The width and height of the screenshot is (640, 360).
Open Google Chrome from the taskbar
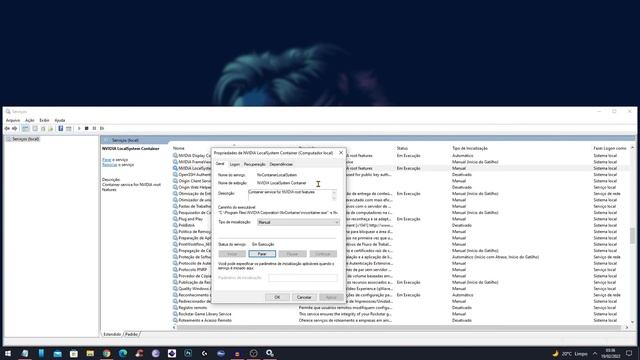click(107, 353)
